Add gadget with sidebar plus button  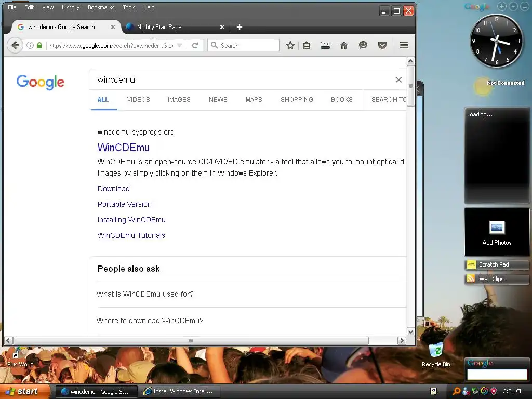tap(502, 6)
